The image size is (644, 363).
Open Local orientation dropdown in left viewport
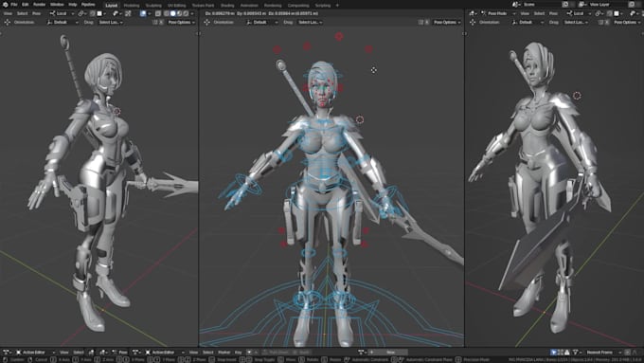point(62,13)
